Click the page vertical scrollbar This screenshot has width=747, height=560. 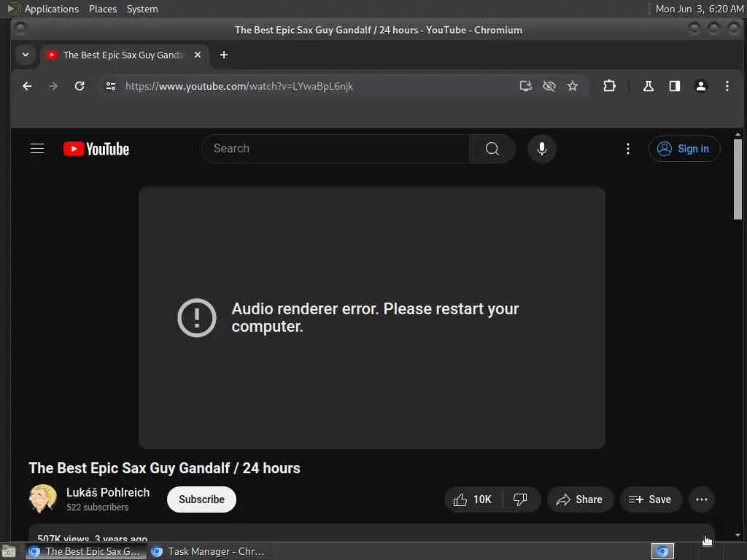738,179
